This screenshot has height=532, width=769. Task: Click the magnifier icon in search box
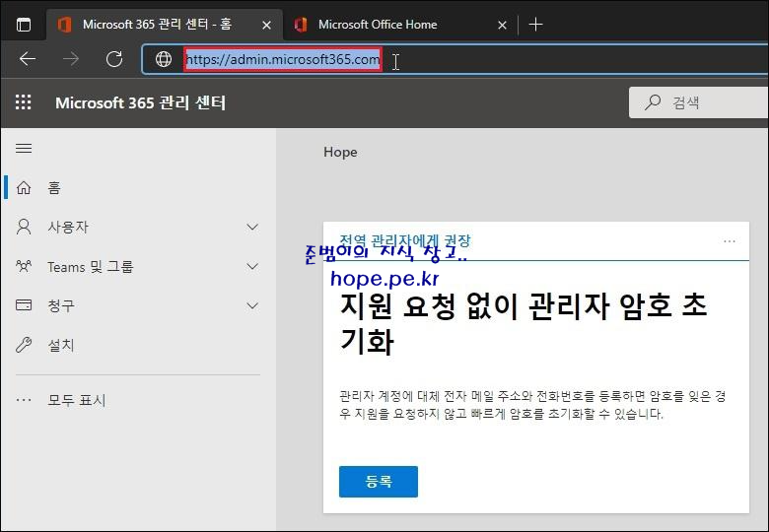click(653, 101)
